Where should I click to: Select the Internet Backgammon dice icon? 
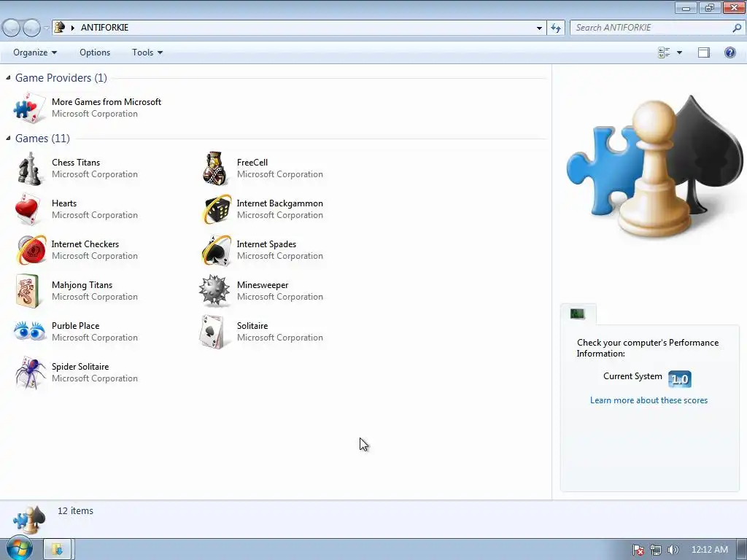click(x=216, y=209)
